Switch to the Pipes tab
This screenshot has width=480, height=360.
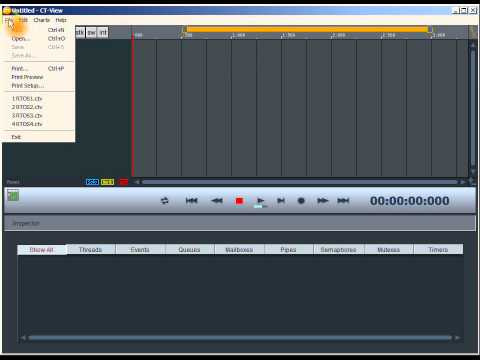click(x=288, y=250)
